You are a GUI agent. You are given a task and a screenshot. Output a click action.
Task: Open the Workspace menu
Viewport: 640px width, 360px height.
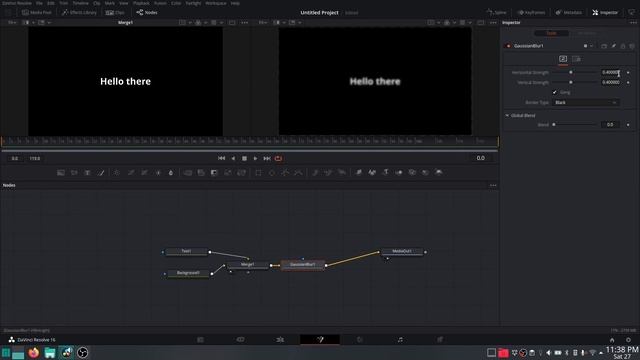(x=216, y=3)
